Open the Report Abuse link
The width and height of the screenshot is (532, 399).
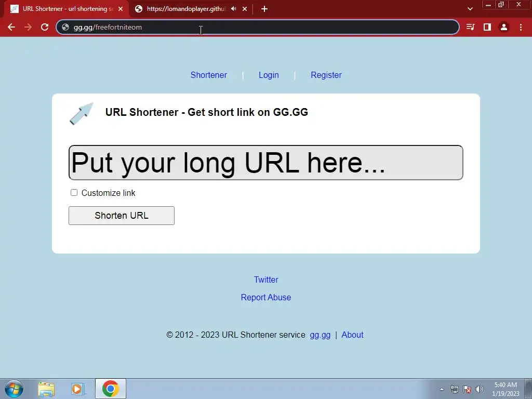click(266, 297)
